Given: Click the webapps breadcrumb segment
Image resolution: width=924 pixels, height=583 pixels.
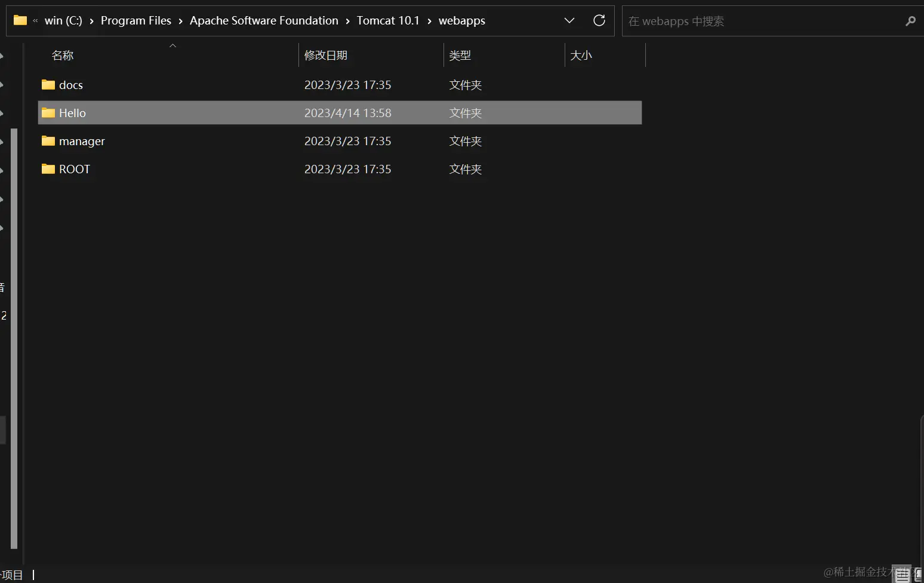Looking at the screenshot, I should tap(462, 20).
